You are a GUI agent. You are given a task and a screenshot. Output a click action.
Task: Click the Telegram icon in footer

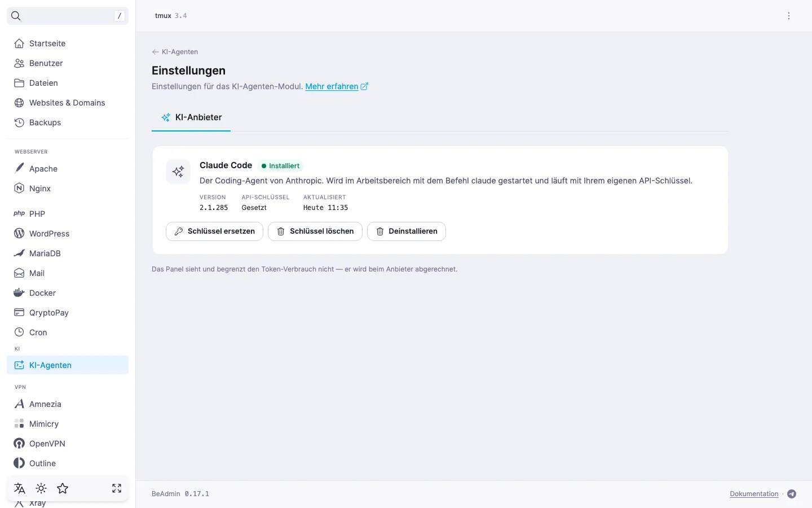(x=792, y=494)
